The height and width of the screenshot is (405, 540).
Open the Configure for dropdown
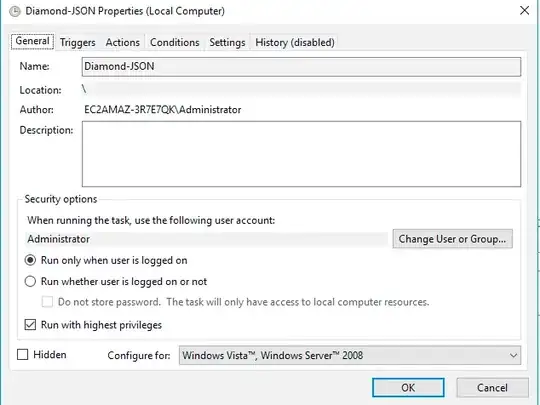point(350,355)
